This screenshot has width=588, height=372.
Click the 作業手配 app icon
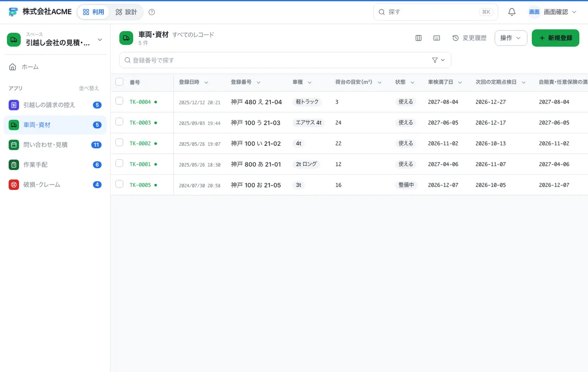point(14,165)
